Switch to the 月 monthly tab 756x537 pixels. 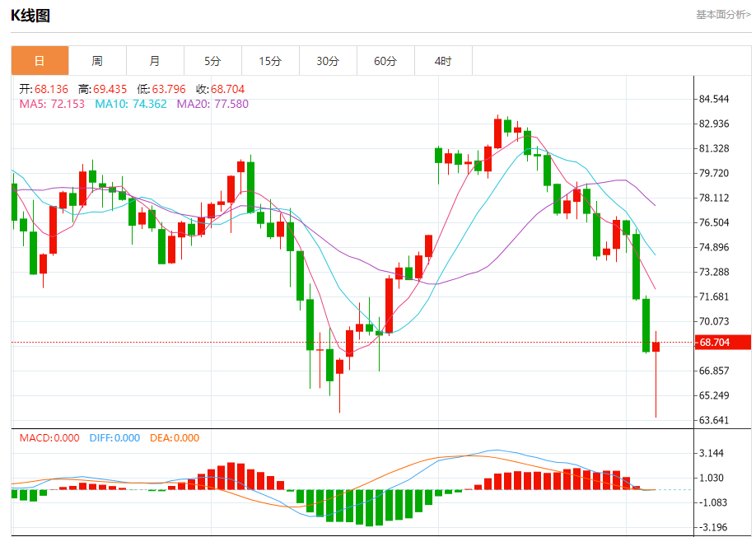point(155,61)
